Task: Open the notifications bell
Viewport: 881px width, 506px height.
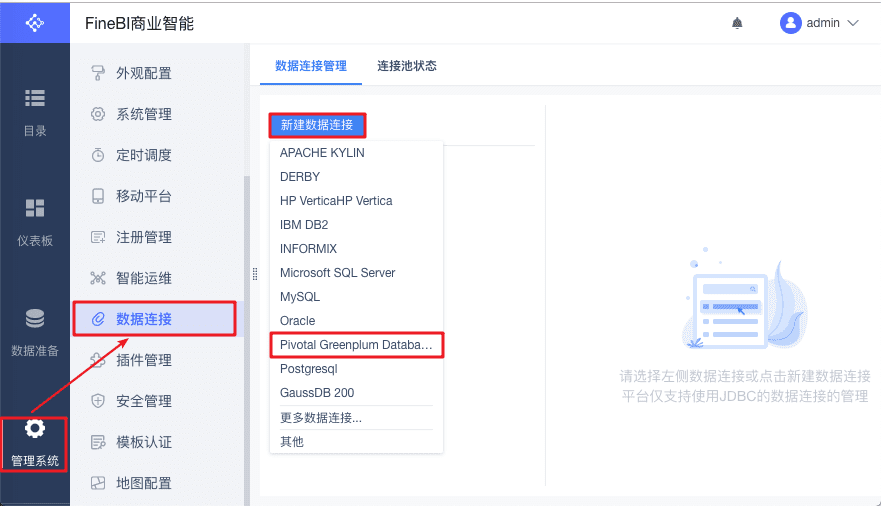Action: point(737,23)
